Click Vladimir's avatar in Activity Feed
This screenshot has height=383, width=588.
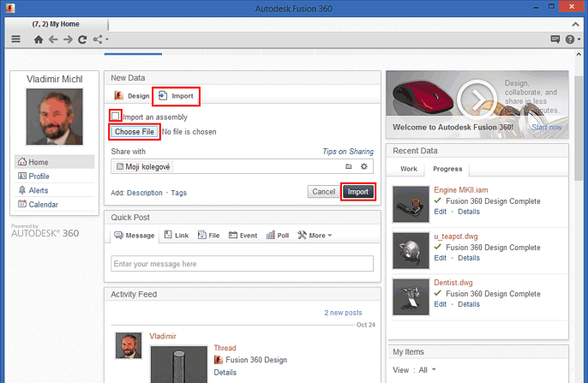click(x=129, y=345)
